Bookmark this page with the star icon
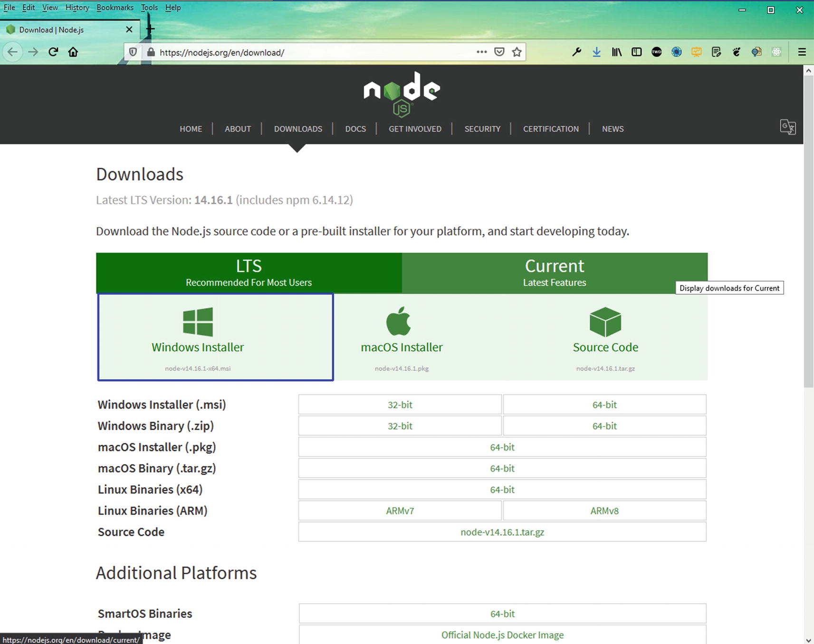814x644 pixels. [x=517, y=52]
